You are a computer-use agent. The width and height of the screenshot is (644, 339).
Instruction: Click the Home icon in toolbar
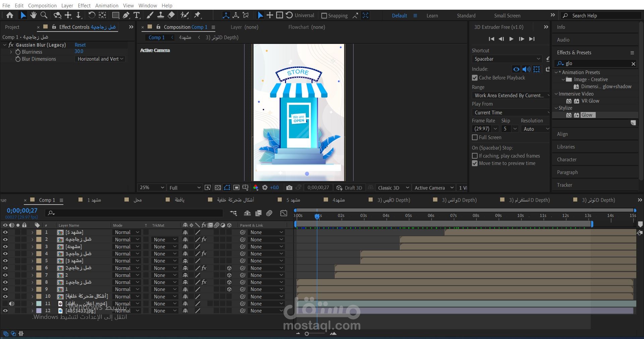[10, 15]
